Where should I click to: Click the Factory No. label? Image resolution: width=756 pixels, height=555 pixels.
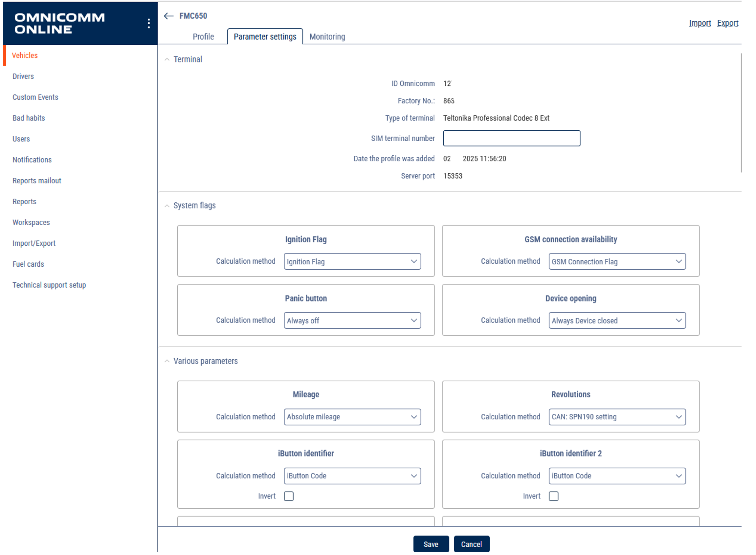(416, 101)
